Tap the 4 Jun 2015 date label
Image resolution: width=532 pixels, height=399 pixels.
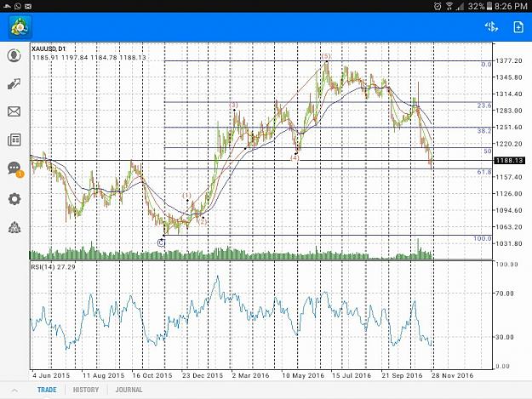tap(51, 376)
